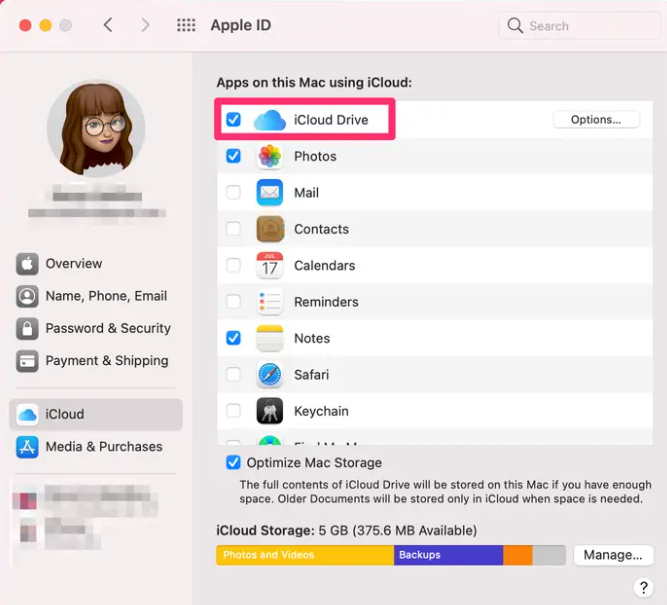This screenshot has width=667, height=605.
Task: Open Password & Security section
Action: coord(97,328)
